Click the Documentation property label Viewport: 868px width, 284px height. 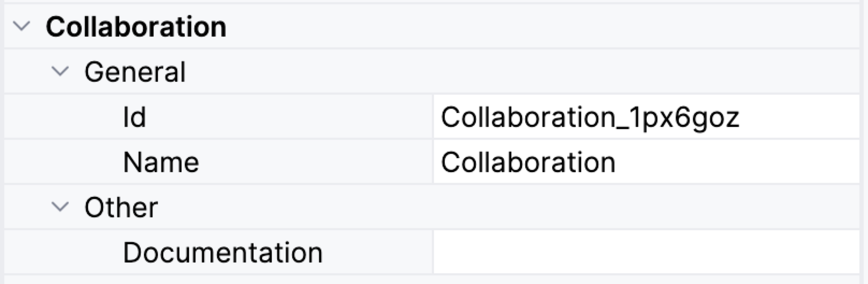[x=222, y=253]
